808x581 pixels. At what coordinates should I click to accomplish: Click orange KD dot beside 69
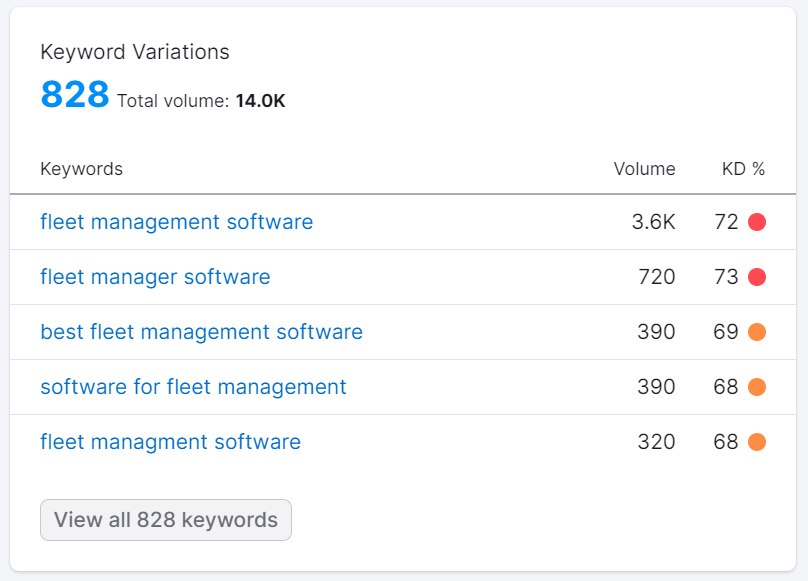click(x=756, y=332)
